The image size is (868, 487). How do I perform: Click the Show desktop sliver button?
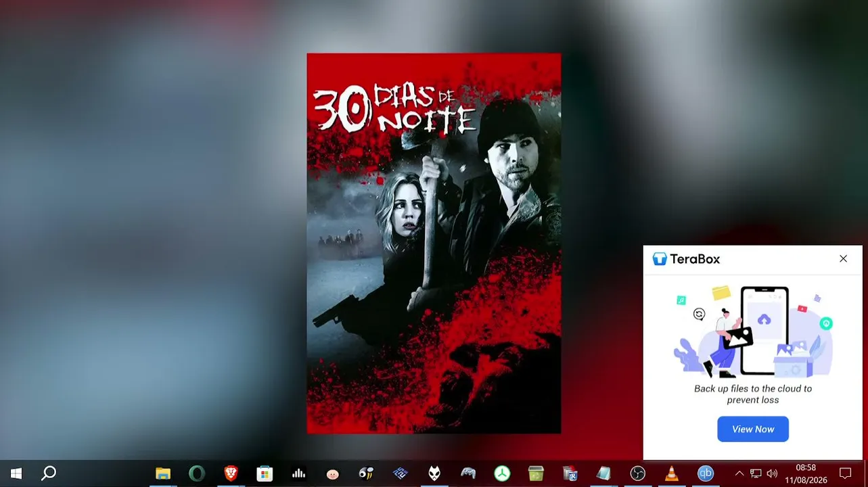tap(866, 473)
